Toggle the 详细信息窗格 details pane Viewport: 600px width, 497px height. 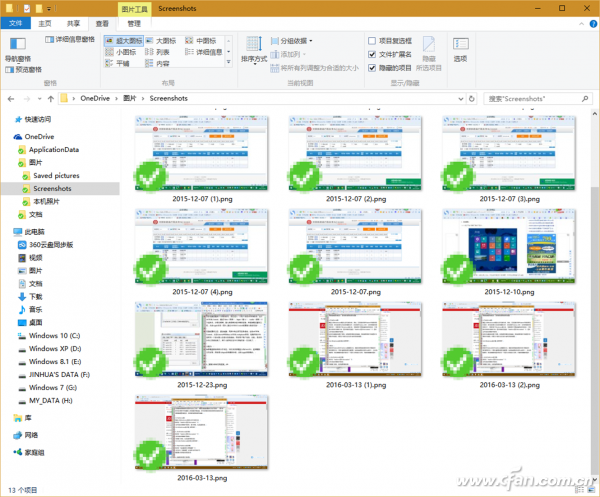pos(70,39)
